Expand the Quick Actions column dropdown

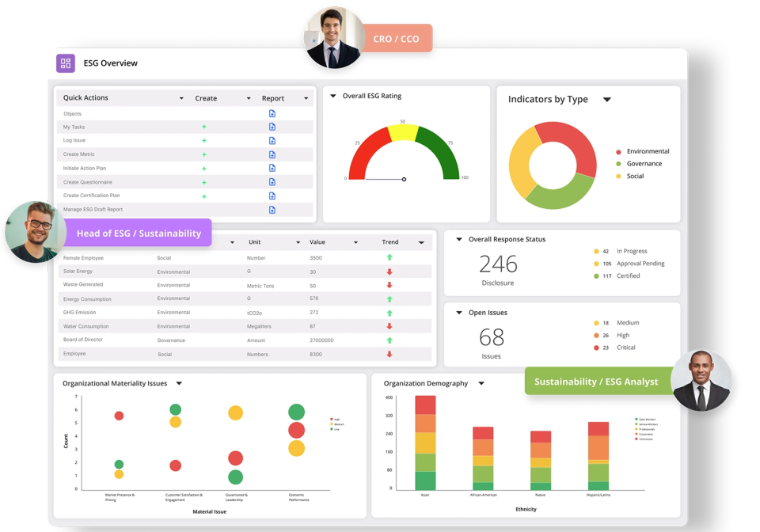coord(180,99)
